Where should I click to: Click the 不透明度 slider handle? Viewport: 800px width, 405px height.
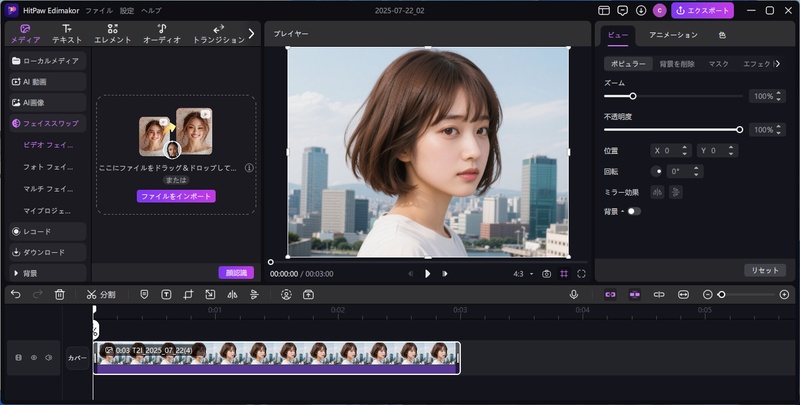click(739, 130)
